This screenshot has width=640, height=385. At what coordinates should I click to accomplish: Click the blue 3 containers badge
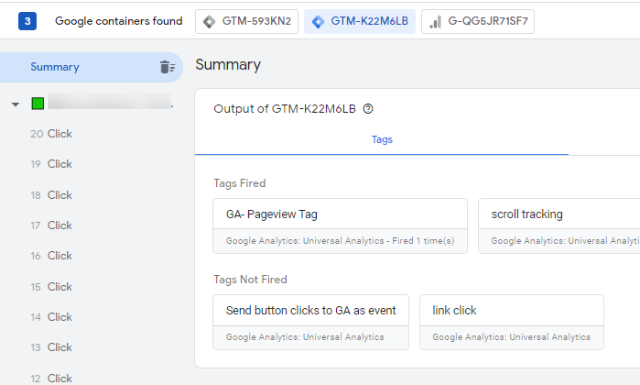(27, 21)
